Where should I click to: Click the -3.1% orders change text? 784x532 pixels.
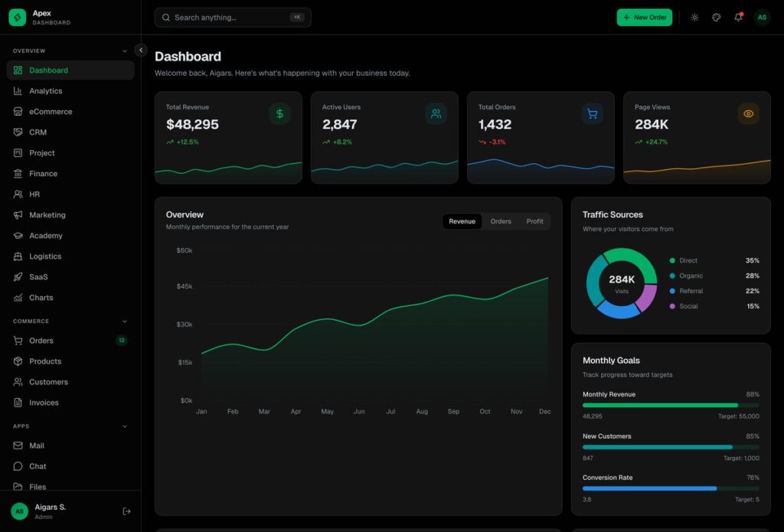point(497,142)
